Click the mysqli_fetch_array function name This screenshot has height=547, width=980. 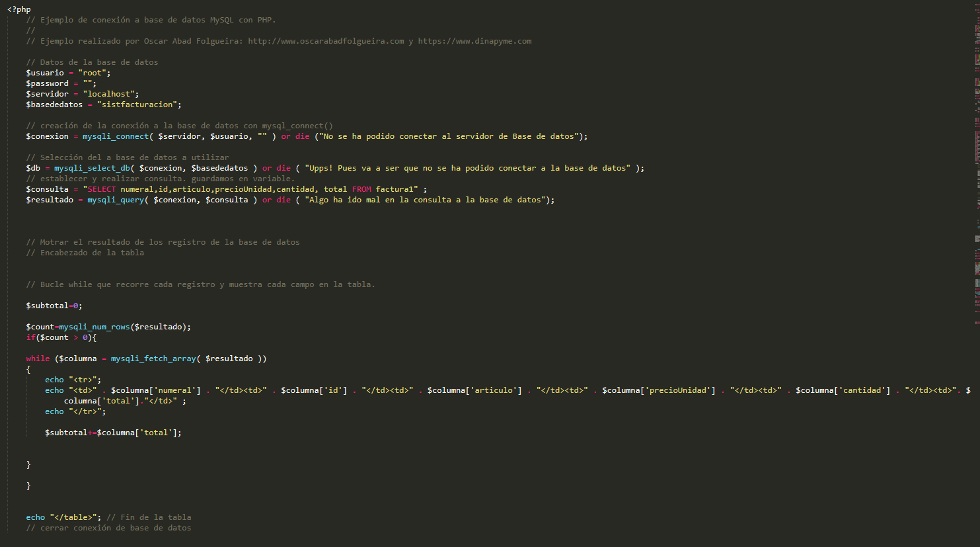153,358
